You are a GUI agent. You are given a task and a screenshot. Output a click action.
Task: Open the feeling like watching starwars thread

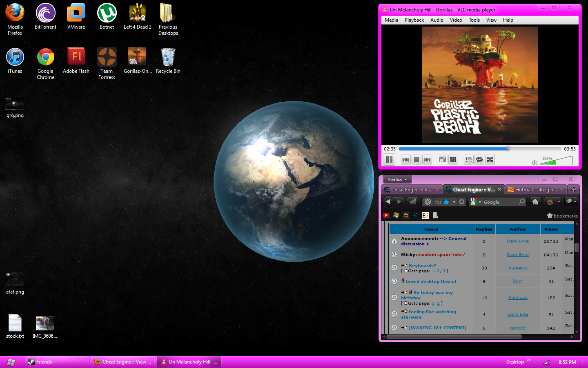coord(428,314)
